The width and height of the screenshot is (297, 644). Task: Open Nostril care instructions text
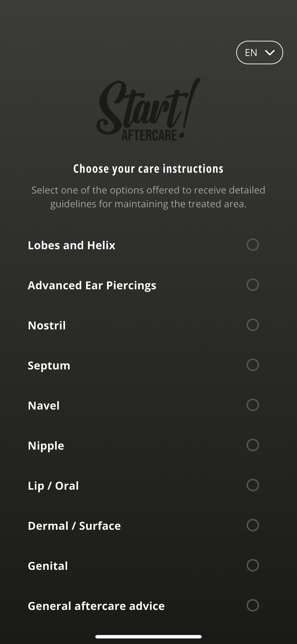(x=47, y=325)
